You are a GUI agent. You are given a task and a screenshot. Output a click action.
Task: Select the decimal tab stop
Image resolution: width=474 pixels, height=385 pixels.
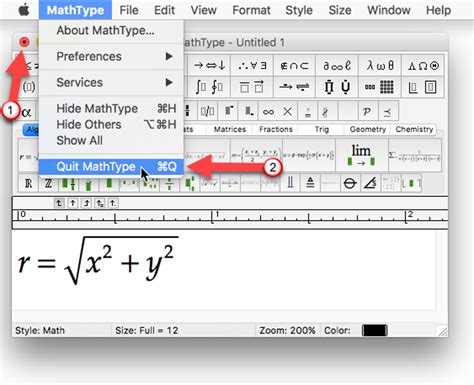pyautogui.click(x=113, y=203)
